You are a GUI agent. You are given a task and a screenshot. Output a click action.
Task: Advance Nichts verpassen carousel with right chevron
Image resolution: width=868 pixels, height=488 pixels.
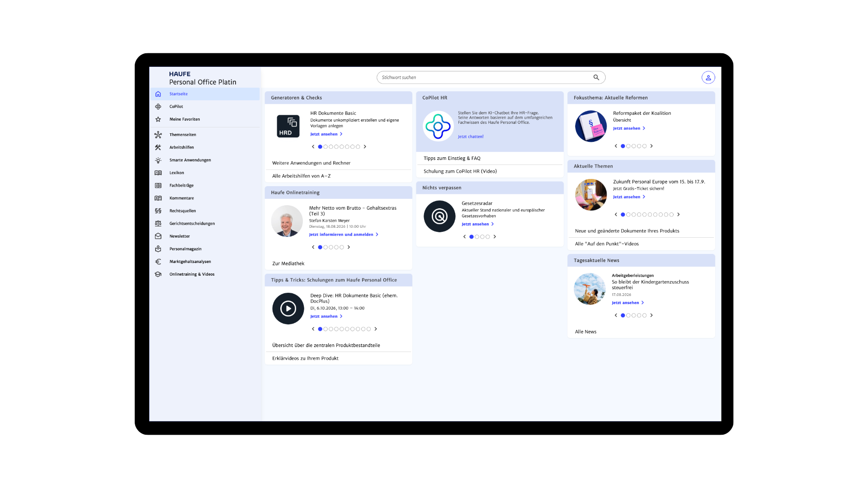point(495,237)
